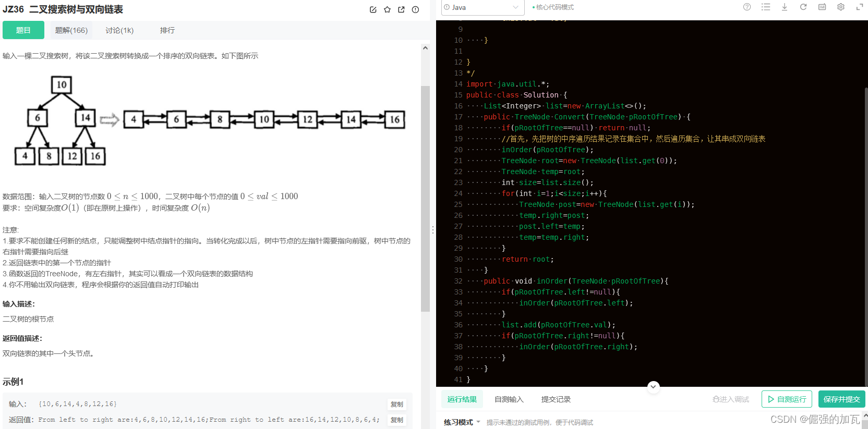Click the problem description scrollbar thumb
This screenshot has width=868, height=429.
pos(425,198)
